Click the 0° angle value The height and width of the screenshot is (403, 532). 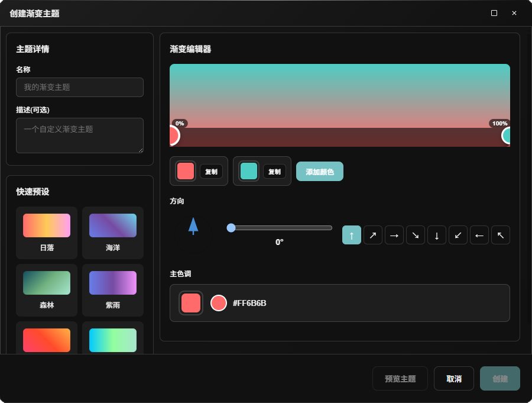coord(279,242)
